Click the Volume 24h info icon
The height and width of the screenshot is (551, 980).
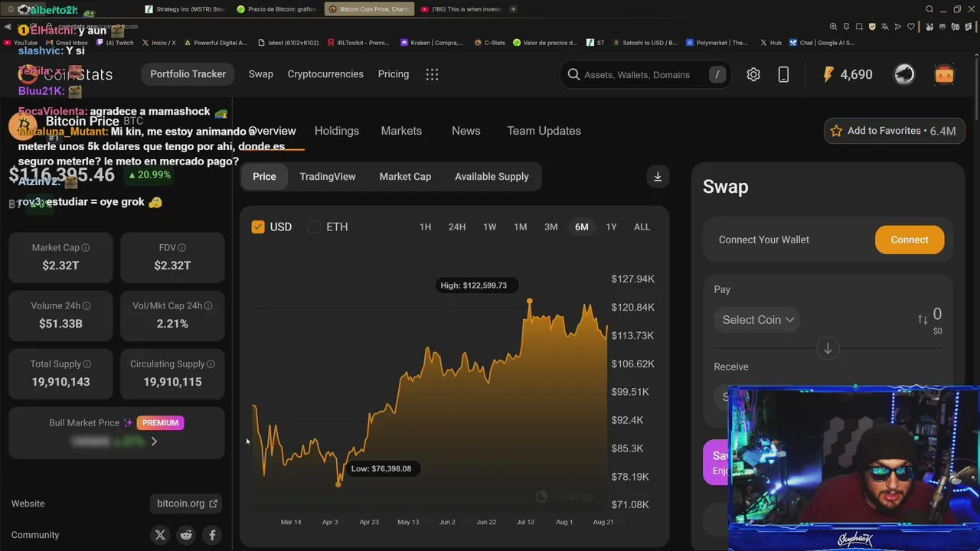click(87, 306)
